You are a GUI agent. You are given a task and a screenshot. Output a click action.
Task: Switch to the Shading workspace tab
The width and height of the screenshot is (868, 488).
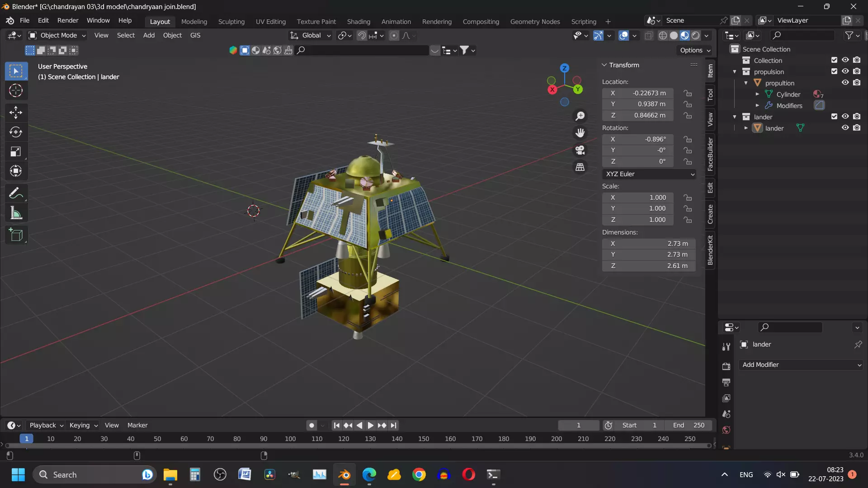pos(358,21)
